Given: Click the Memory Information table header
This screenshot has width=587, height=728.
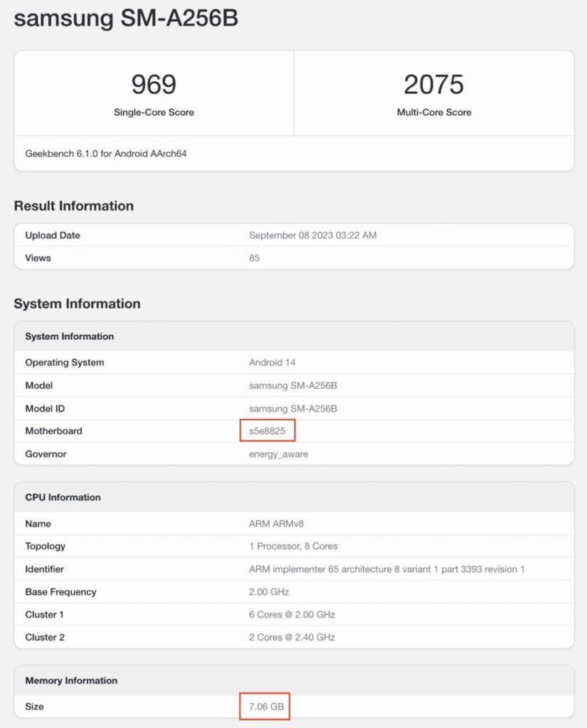Looking at the screenshot, I should tap(71, 680).
